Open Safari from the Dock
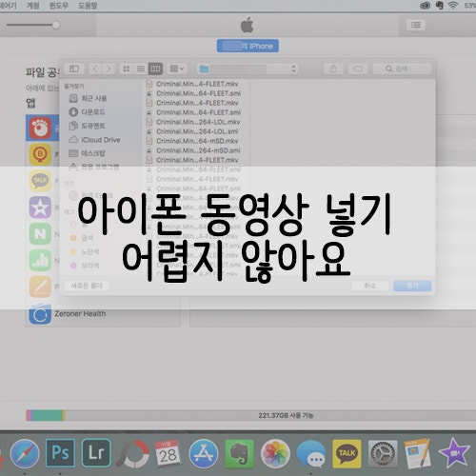This screenshot has height=476, width=476. [25, 453]
